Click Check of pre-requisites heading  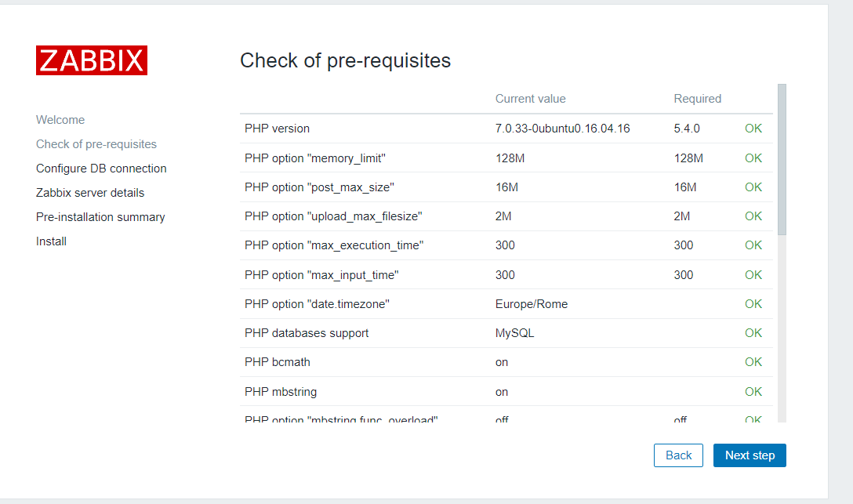(x=345, y=60)
